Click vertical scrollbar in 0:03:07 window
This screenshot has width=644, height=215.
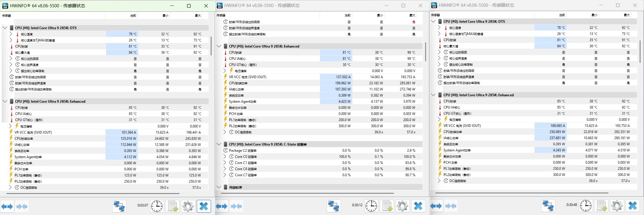pos(211,46)
